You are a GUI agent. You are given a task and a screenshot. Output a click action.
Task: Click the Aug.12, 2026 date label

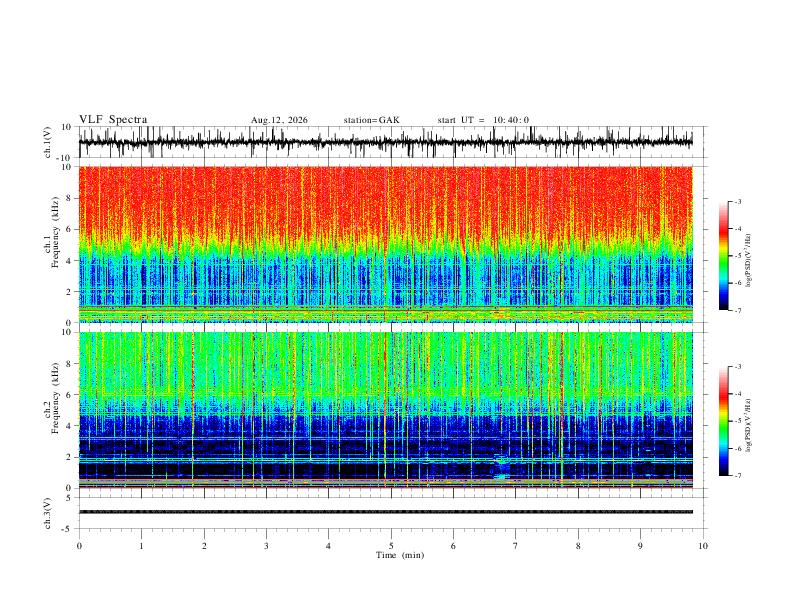coord(279,120)
